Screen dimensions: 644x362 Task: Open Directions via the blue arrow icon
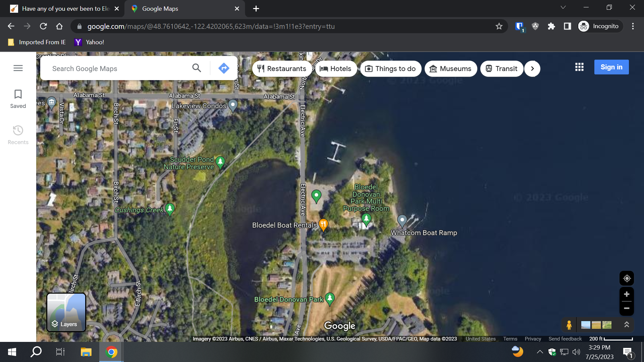pyautogui.click(x=224, y=68)
